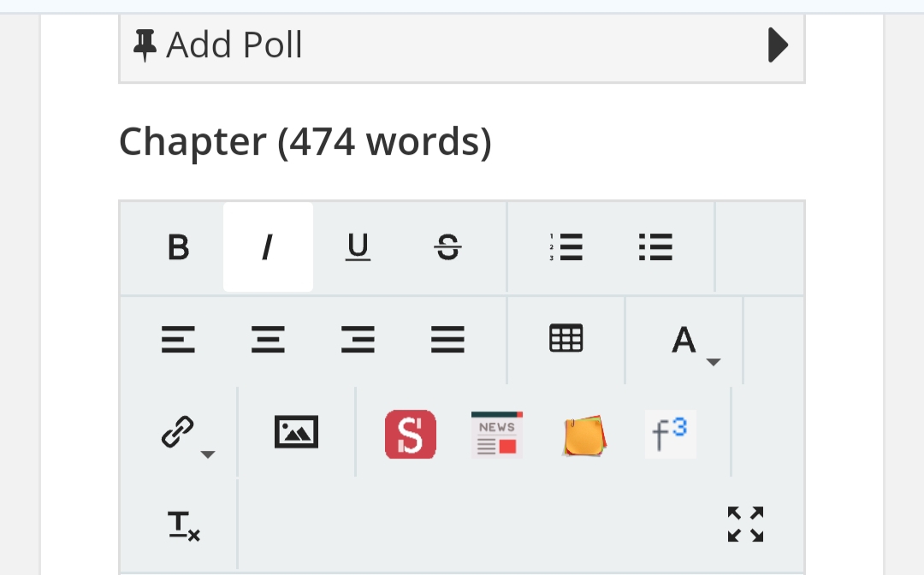Viewport: 924px width, 575px height.
Task: Insert a table
Action: click(x=566, y=339)
